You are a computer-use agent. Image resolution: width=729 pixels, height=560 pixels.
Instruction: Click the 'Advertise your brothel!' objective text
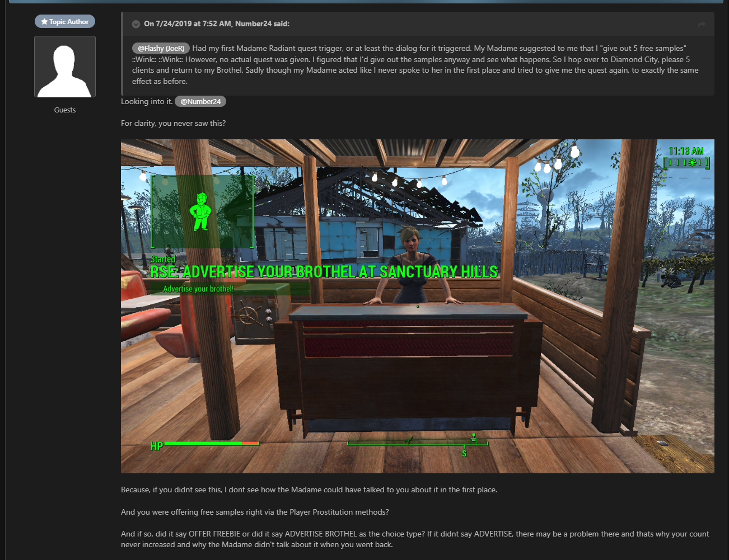tap(198, 289)
